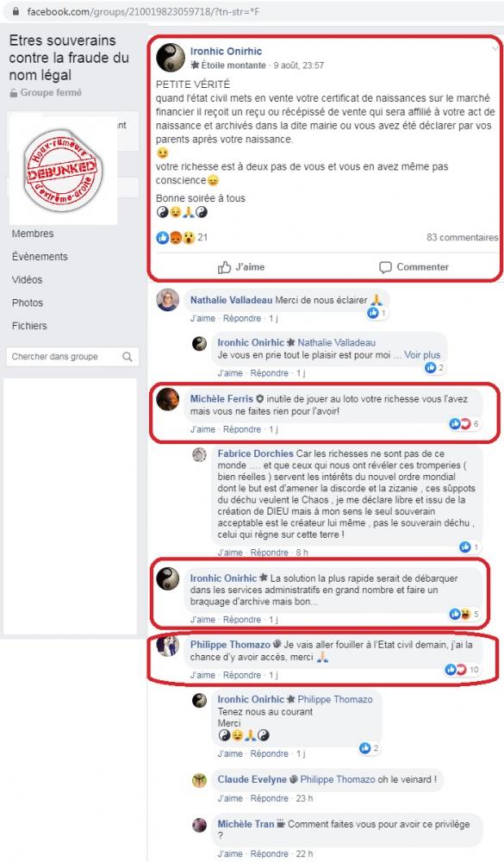Screen dimensions: 504x862
Task: Open the post options chevron at top right
Action: [x=495, y=48]
